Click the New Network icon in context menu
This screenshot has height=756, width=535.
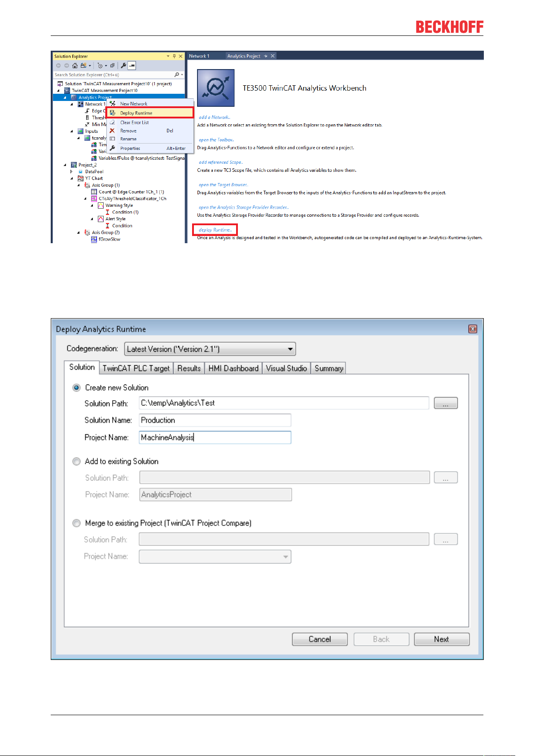coord(113,104)
